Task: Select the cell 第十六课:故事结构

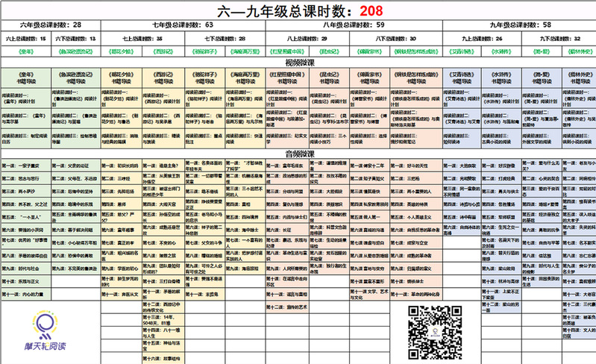Action: 163,358
